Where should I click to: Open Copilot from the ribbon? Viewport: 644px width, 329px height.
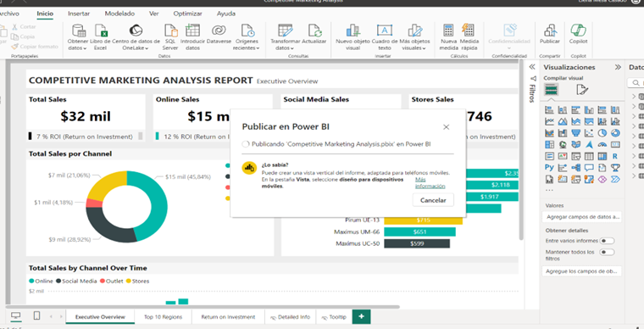pyautogui.click(x=578, y=31)
